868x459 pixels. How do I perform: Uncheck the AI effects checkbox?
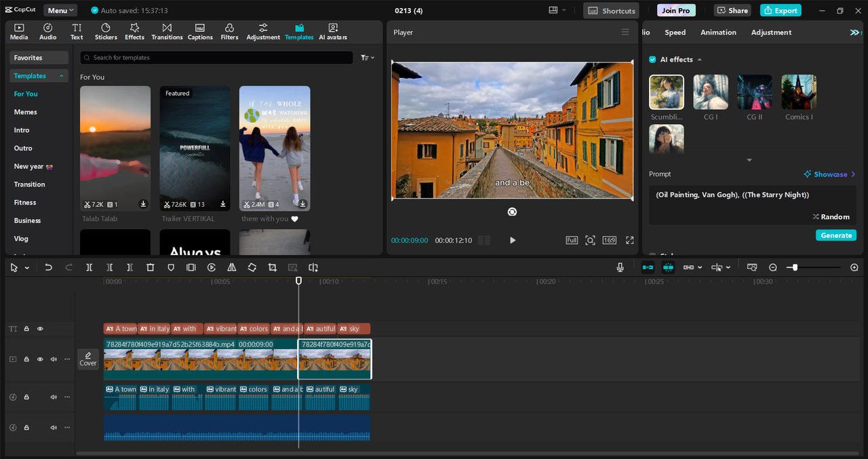tap(652, 60)
